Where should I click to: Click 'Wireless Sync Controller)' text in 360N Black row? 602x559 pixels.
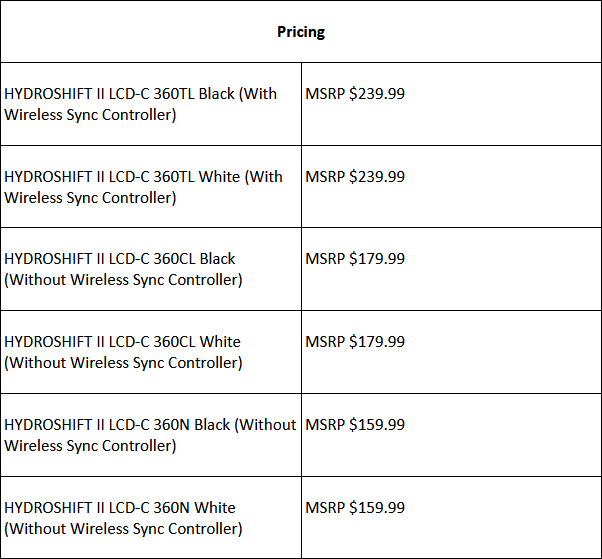(90, 446)
